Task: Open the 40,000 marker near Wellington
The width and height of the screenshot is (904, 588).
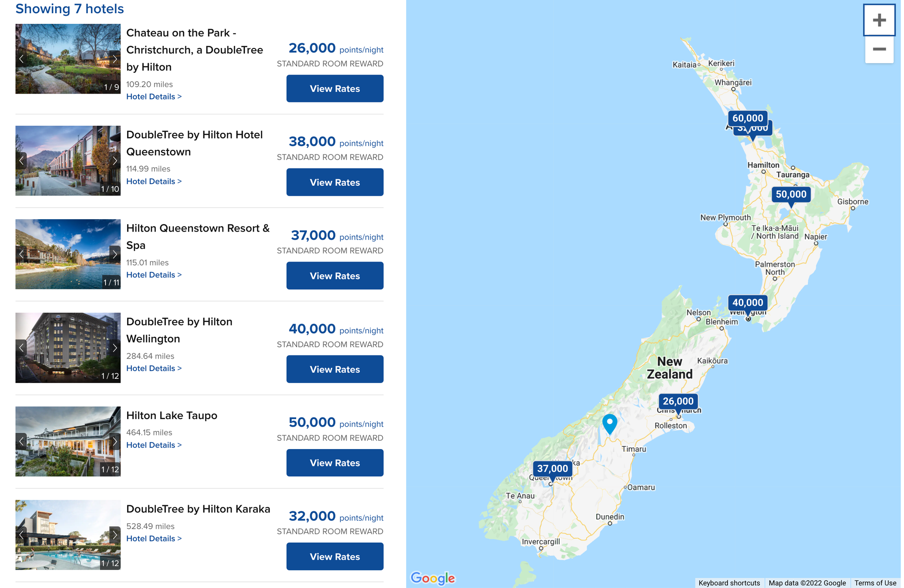Action: point(748,303)
